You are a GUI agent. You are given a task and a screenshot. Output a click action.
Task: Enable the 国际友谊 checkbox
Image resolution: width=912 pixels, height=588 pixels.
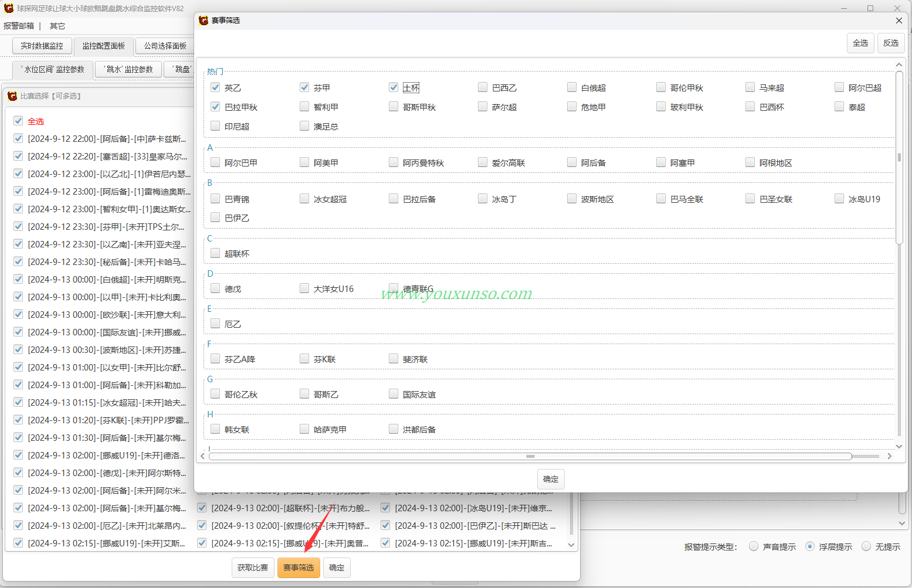coord(394,394)
